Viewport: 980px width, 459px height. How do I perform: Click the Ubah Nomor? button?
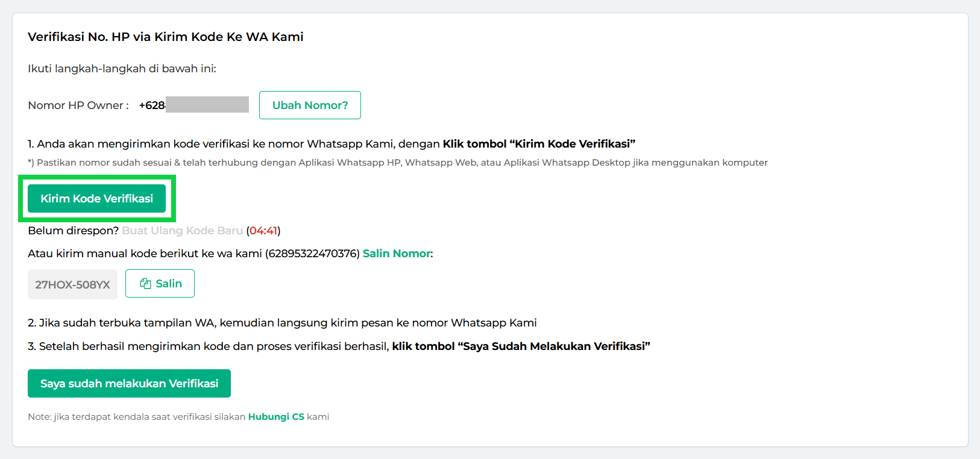310,105
